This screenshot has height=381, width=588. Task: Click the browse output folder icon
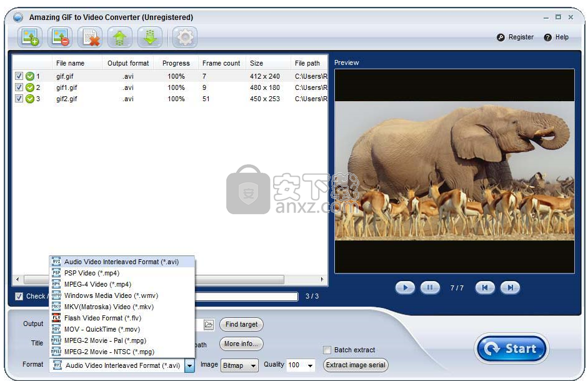coord(209,324)
